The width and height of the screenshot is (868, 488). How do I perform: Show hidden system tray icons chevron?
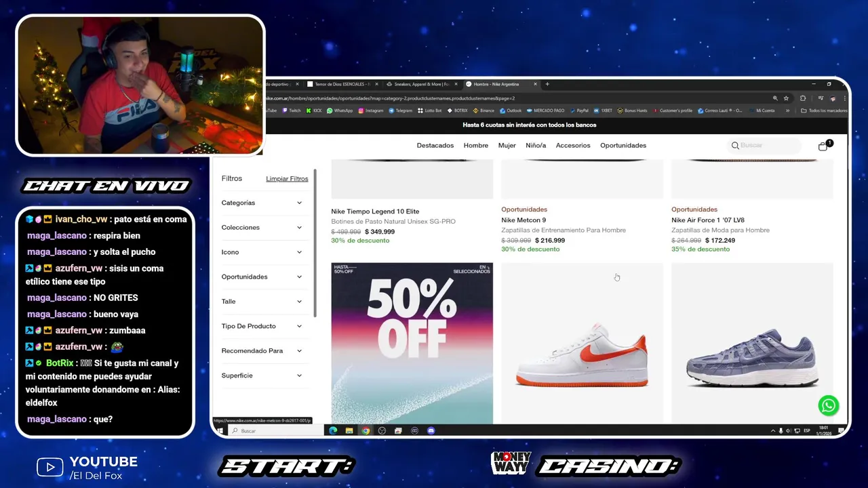click(772, 430)
